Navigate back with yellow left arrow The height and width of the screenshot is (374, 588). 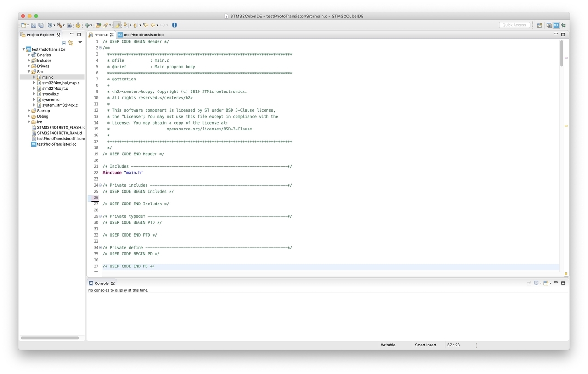tap(153, 25)
